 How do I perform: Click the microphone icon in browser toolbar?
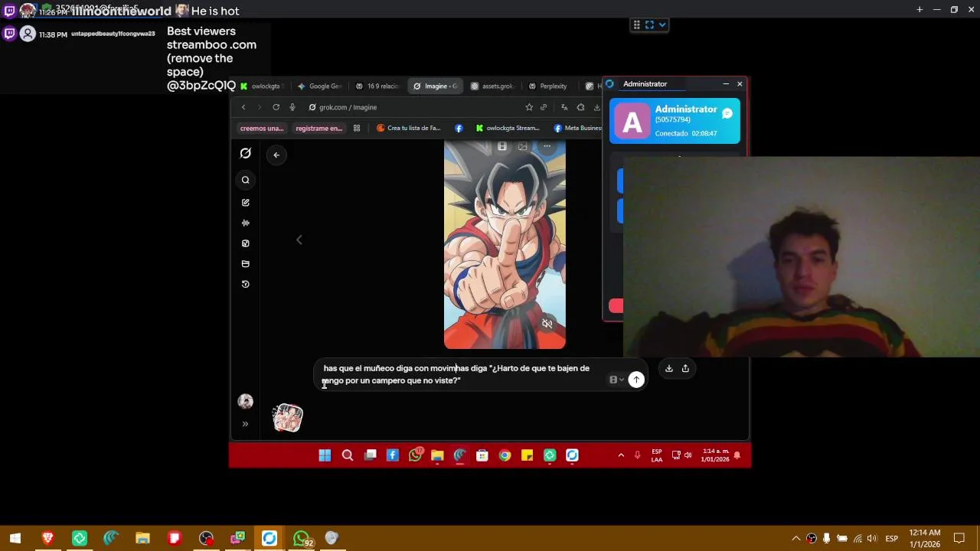(x=292, y=107)
